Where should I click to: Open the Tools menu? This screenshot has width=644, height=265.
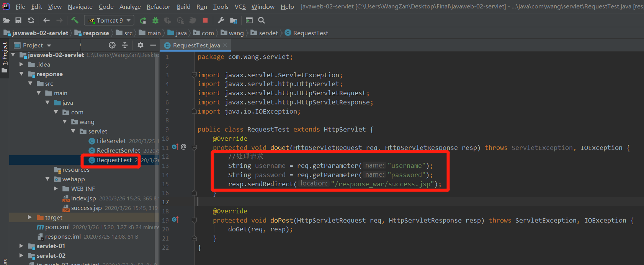(221, 7)
